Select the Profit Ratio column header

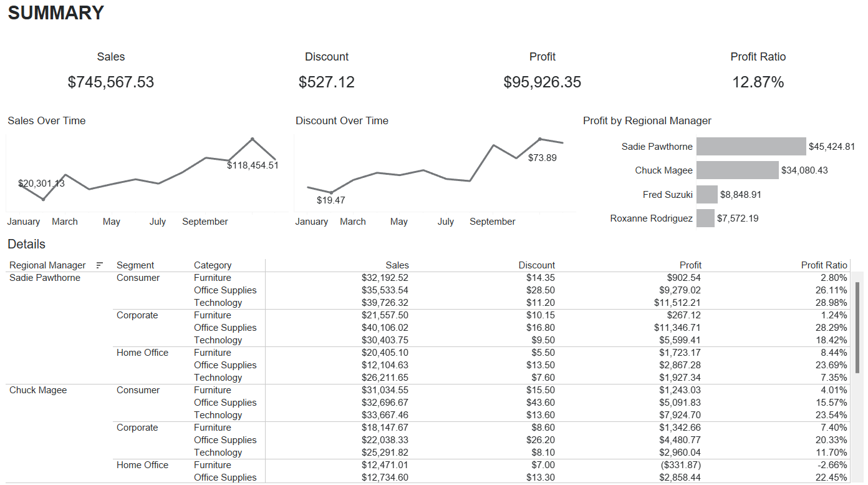click(824, 265)
